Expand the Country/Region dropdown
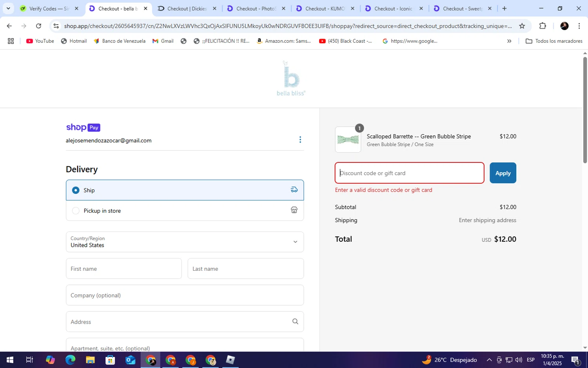This screenshot has width=588, height=368. click(x=185, y=242)
